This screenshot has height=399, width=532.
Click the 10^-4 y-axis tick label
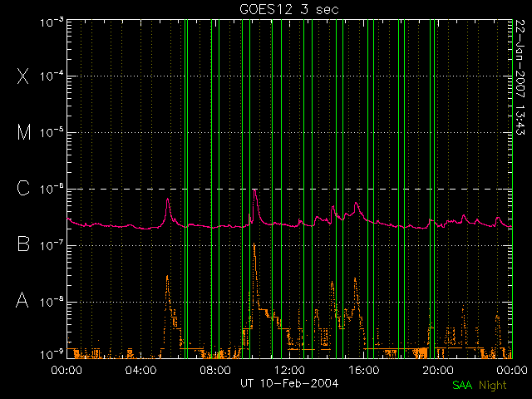(52, 76)
